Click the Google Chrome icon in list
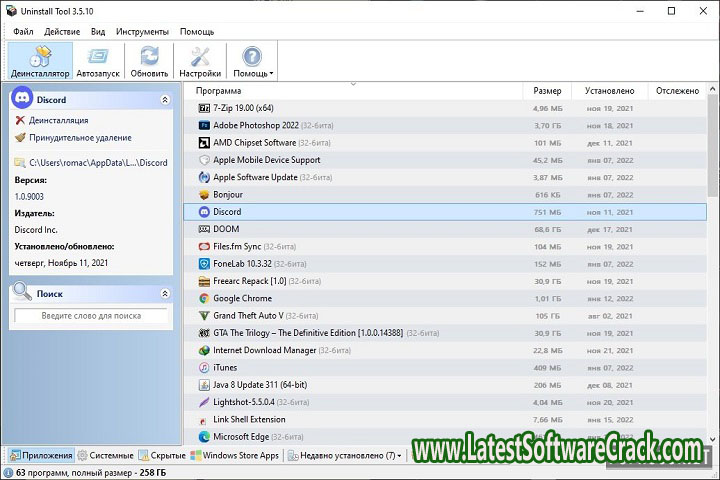The height and width of the screenshot is (480, 720). (x=204, y=298)
